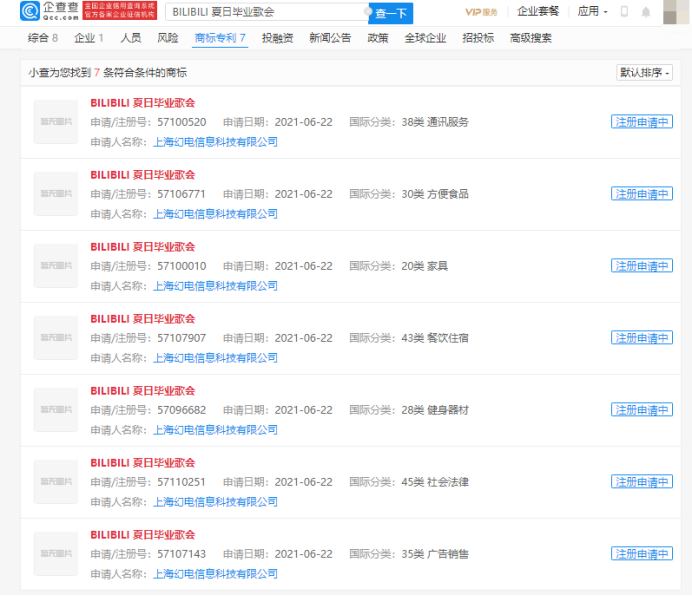Click placeholder image of 57107143 trademark
Viewport: 692px width, 596px height.
click(x=56, y=554)
